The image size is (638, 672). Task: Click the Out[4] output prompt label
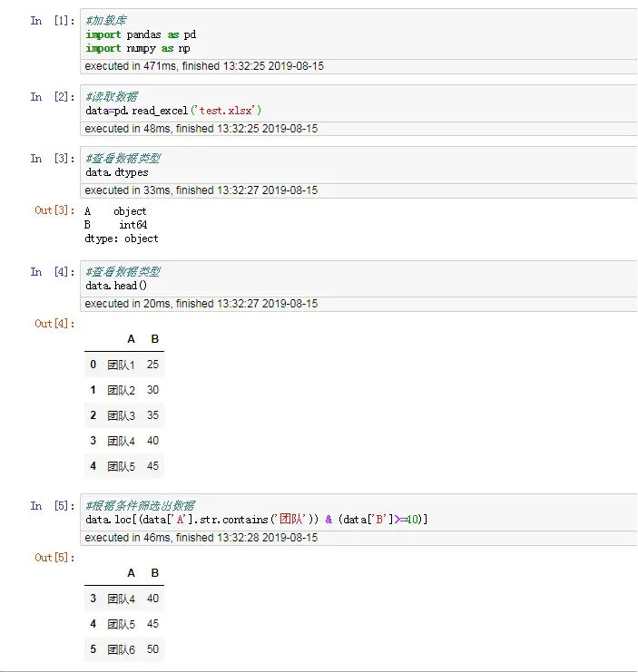coord(54,324)
